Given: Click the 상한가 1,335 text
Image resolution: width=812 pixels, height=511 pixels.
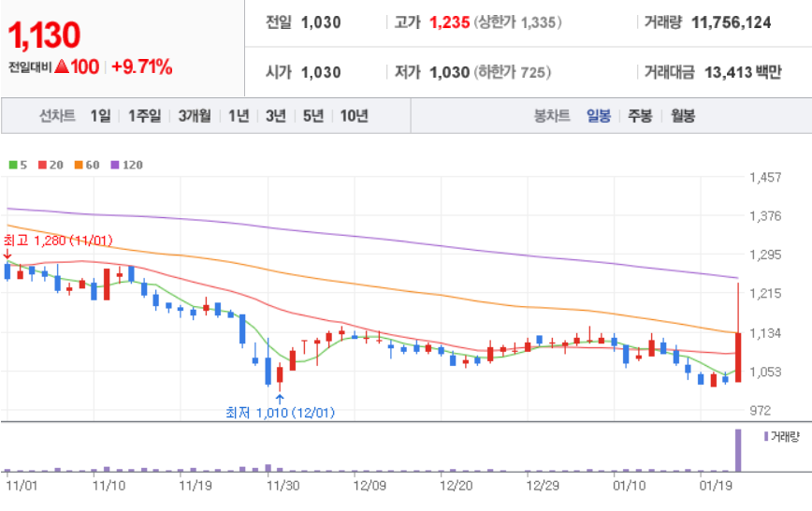Looking at the screenshot, I should 518,22.
